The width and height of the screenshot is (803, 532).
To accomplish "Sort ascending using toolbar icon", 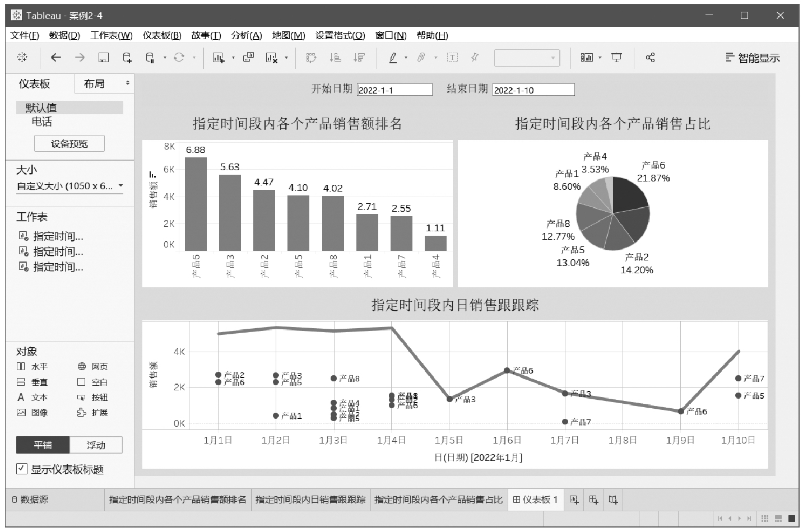I will click(335, 57).
